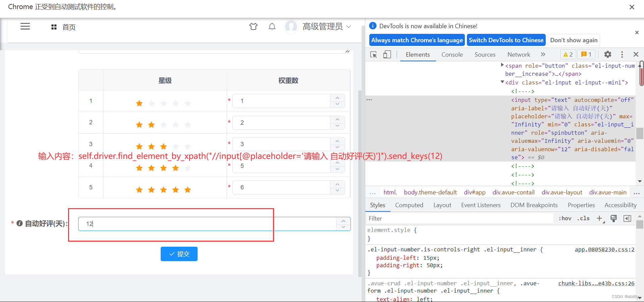
Task: Switch to the Elements tab
Action: click(x=418, y=54)
